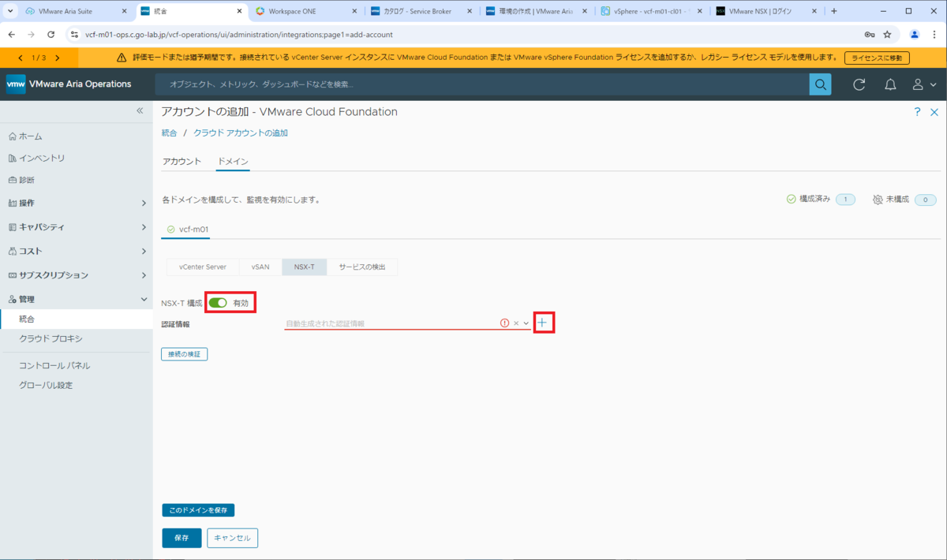Expand the キャパシティ sidebar section

(144, 227)
